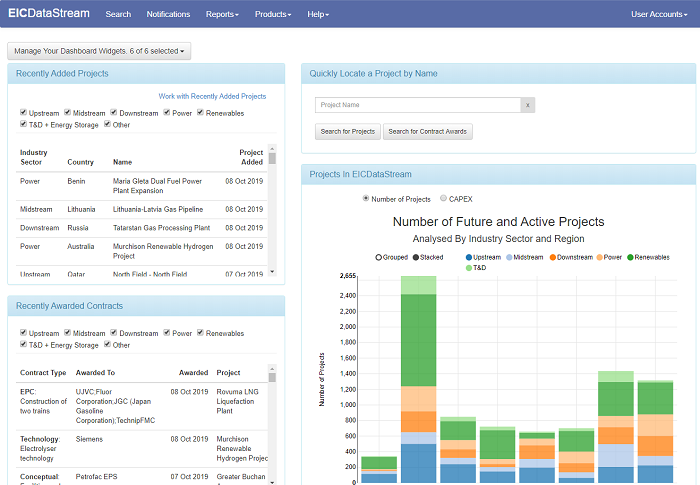Toggle Upstream checkbox in Recently Awarded Contracts
The image size is (700, 485).
[23, 332]
